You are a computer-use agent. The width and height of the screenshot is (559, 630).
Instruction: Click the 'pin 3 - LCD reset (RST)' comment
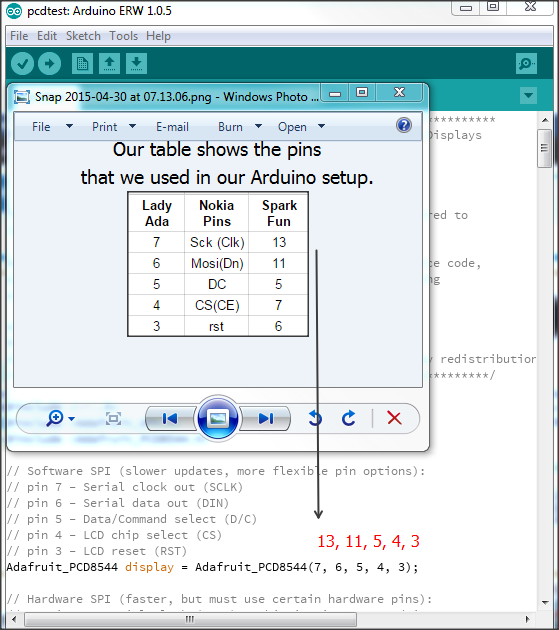[x=96, y=551]
